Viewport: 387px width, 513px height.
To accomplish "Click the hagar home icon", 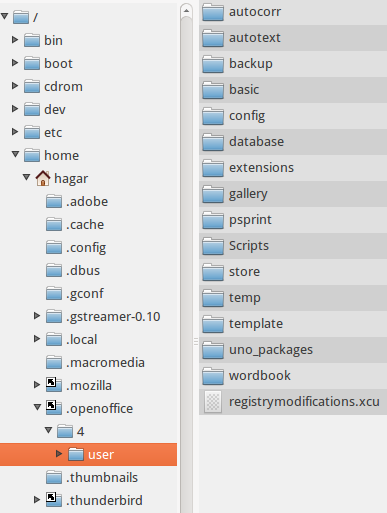I will (x=43, y=178).
